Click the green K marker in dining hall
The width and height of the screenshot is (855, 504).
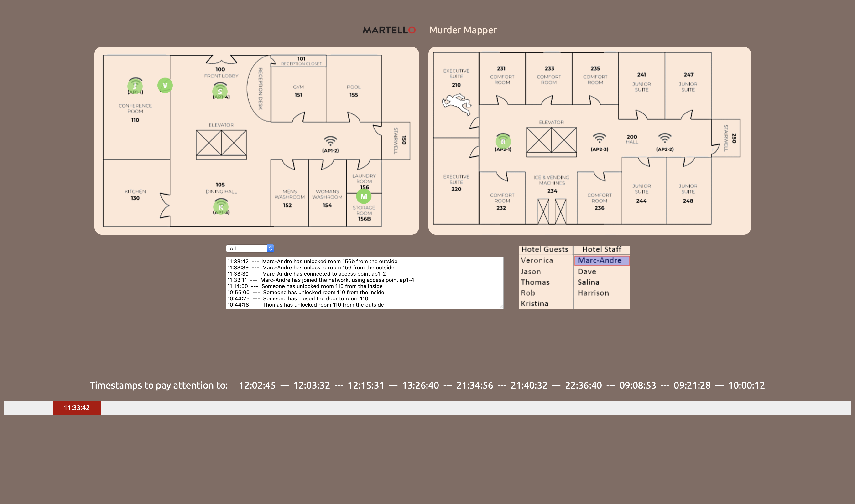[x=221, y=207]
